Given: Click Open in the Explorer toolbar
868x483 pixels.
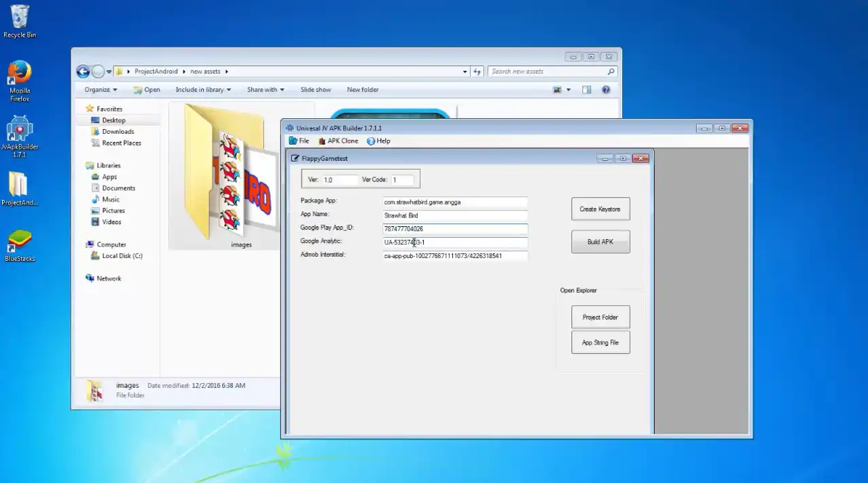Looking at the screenshot, I should click(147, 90).
